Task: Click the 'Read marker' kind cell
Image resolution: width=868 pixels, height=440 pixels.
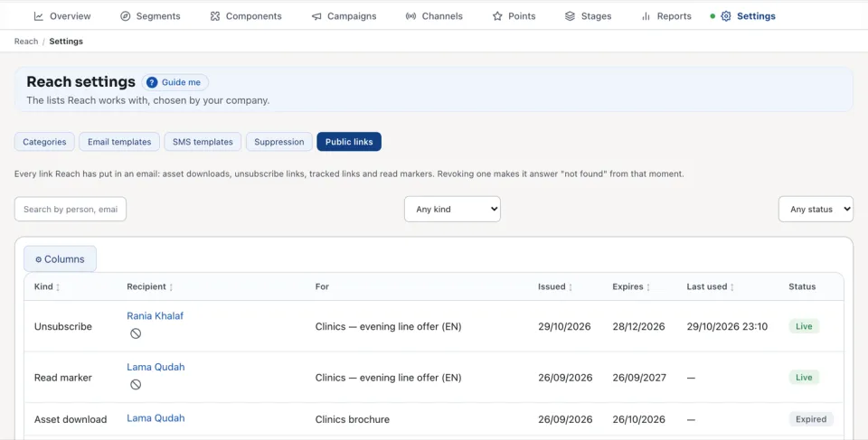Action: (63, 378)
